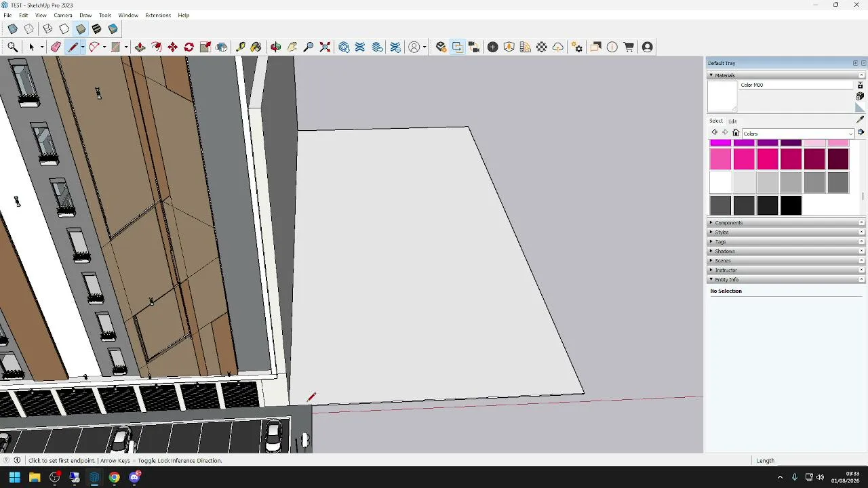Image resolution: width=868 pixels, height=488 pixels.
Task: Open the Windows Start menu
Action: tap(14, 477)
